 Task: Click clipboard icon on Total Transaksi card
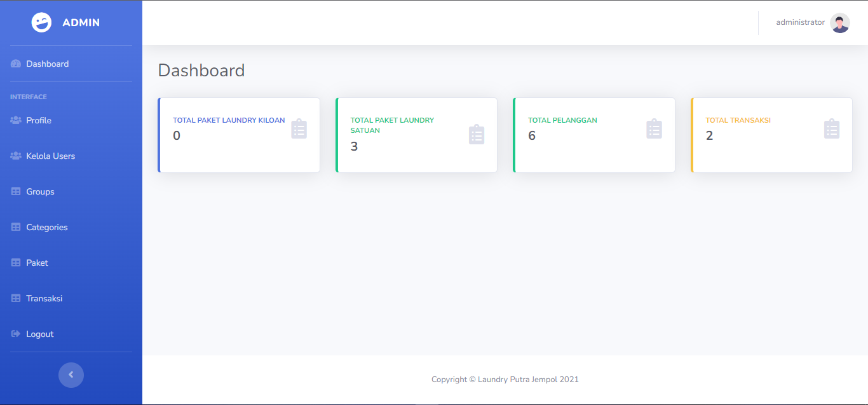tap(832, 129)
